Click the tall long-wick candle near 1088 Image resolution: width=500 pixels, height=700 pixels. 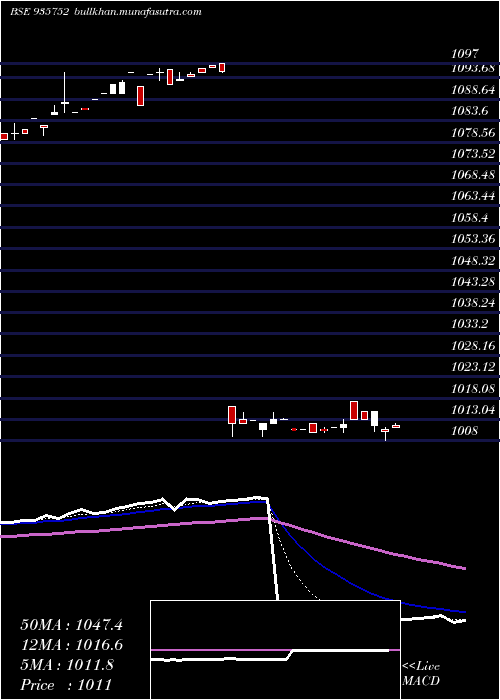[x=65, y=92]
